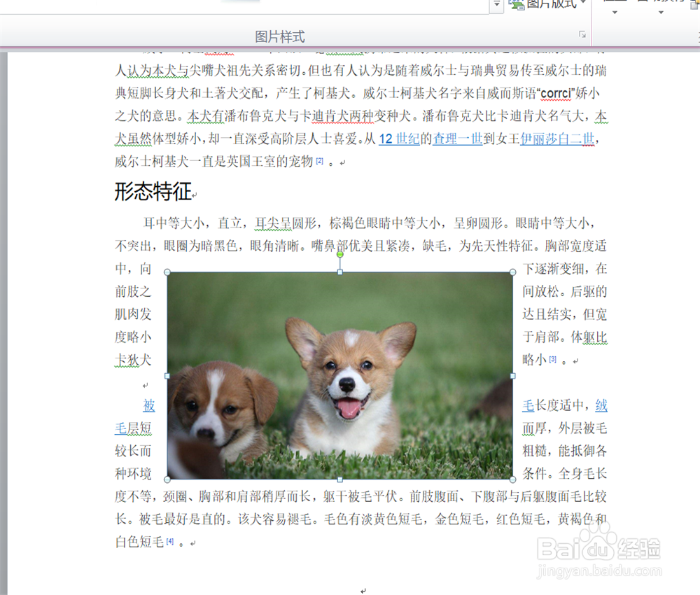Open the wrap text dropdown at ribbon's right
Image resolution: width=700 pixels, height=595 pixels.
click(x=661, y=13)
